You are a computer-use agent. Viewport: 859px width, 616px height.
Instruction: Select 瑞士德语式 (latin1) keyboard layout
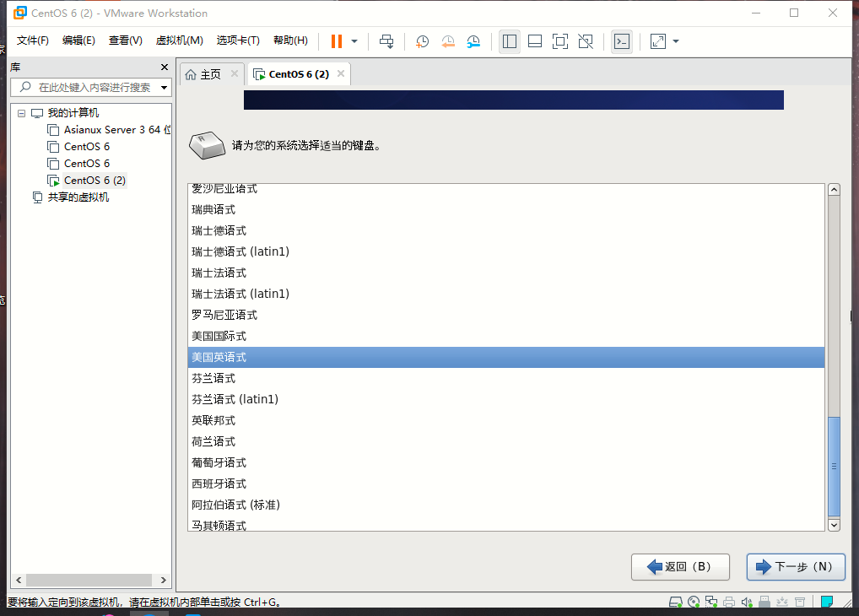[x=505, y=251]
